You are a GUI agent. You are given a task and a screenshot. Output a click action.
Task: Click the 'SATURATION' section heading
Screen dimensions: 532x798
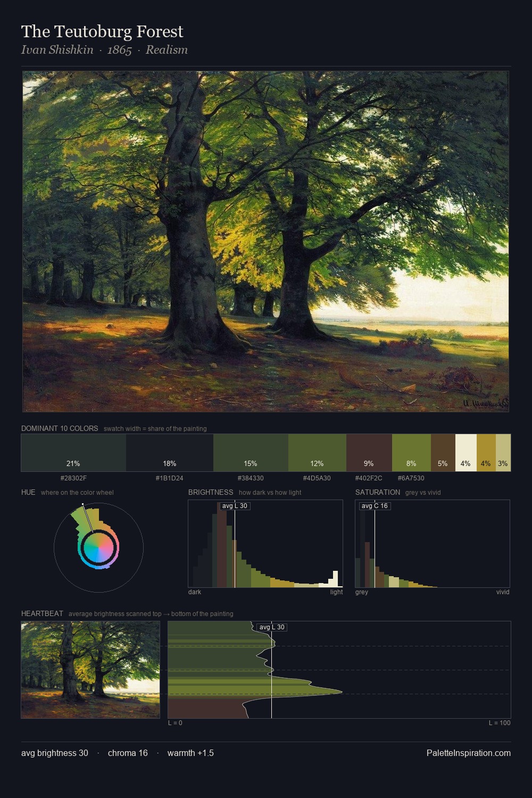378,492
